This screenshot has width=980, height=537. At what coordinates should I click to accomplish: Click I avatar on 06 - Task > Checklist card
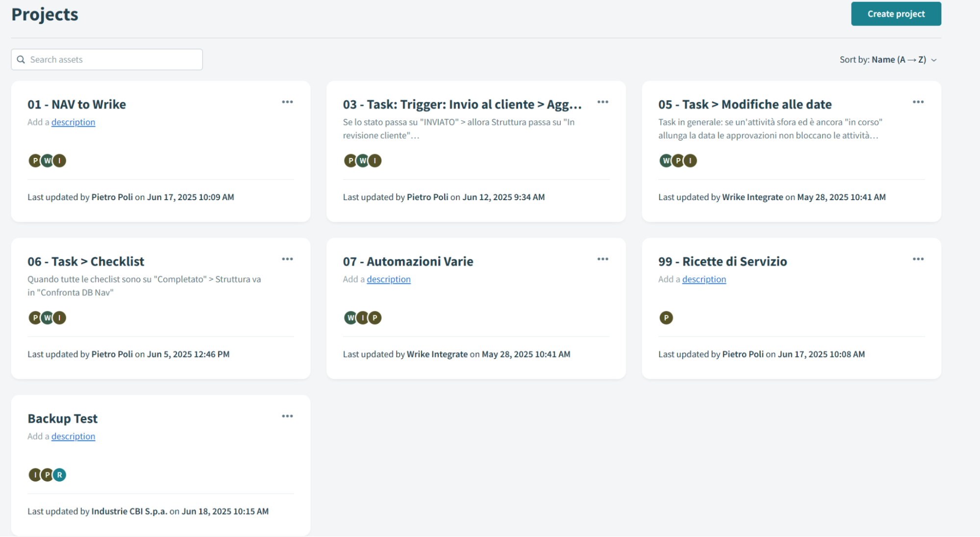tap(59, 317)
